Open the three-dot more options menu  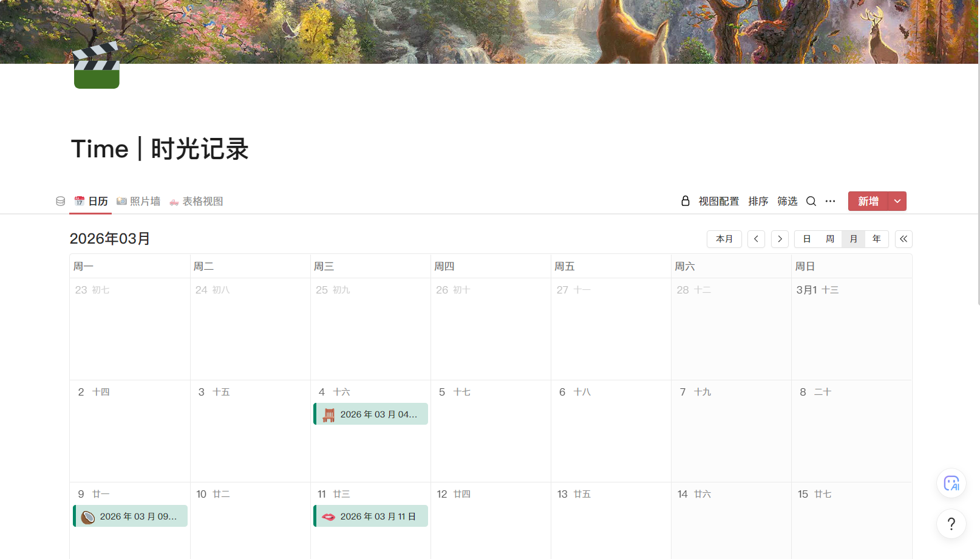click(830, 201)
